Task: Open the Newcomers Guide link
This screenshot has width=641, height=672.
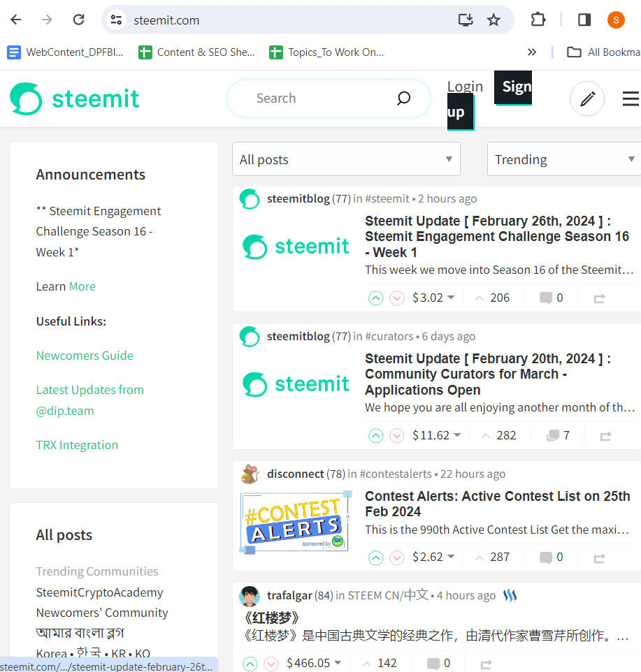Action: coord(85,356)
